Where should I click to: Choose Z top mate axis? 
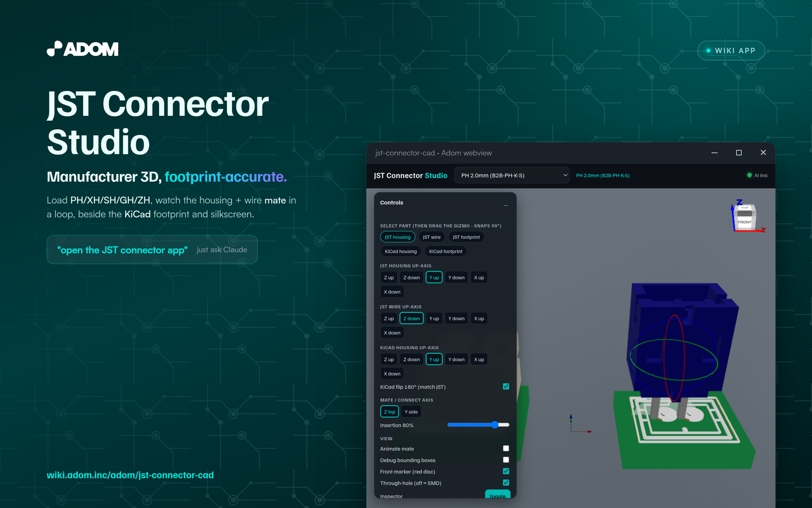pyautogui.click(x=389, y=412)
